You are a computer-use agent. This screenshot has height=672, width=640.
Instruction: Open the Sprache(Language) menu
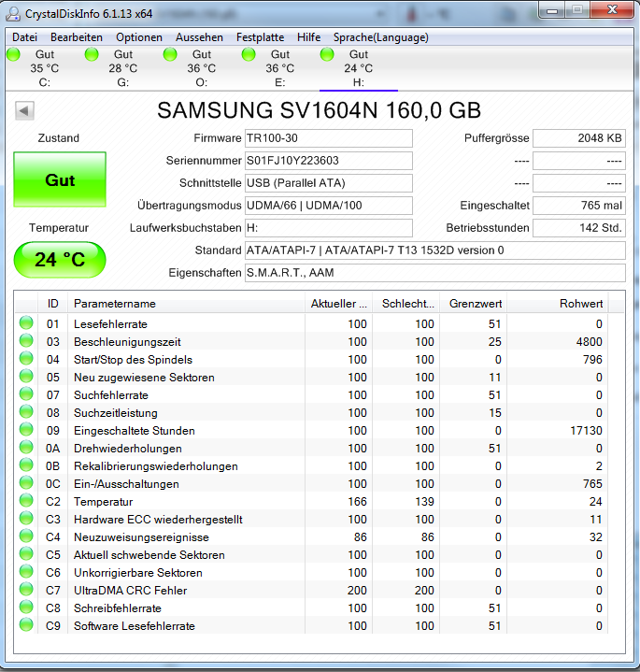pos(381,37)
